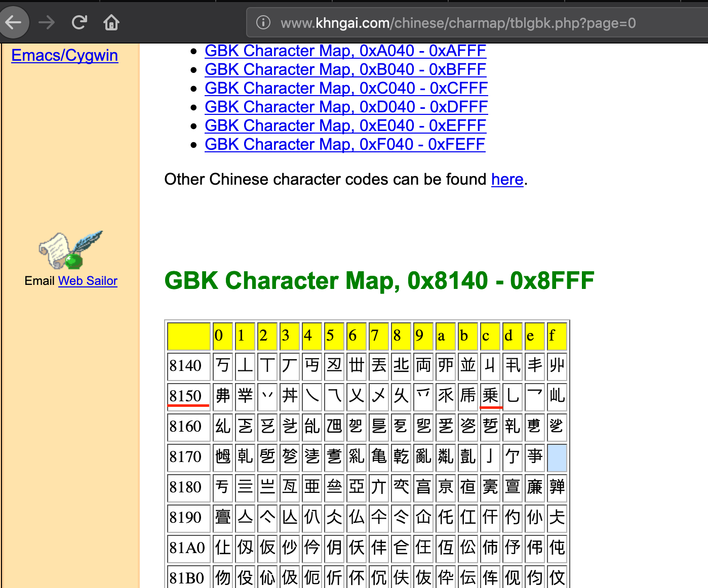Click column header f in character table
Screen dimensions: 708x588
(557, 336)
